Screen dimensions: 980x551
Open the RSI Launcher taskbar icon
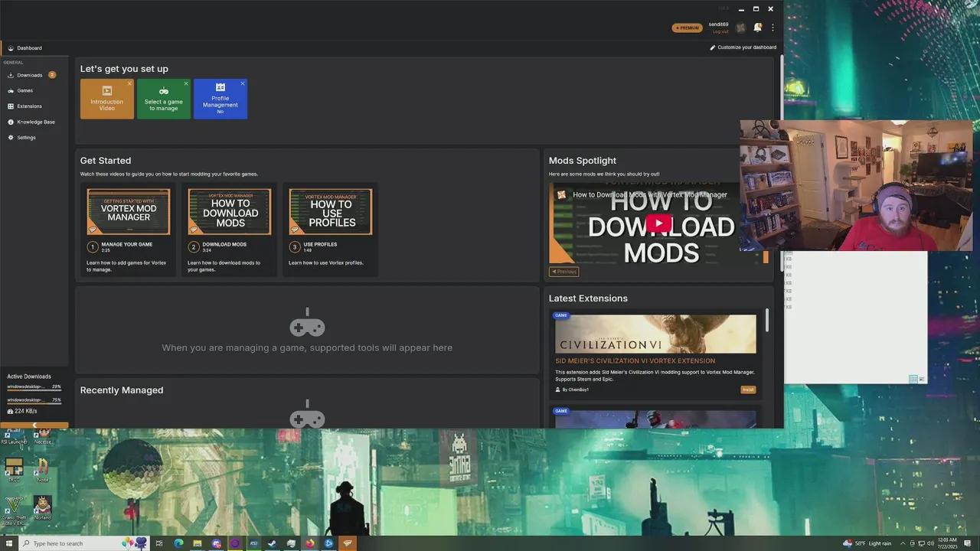tap(253, 543)
